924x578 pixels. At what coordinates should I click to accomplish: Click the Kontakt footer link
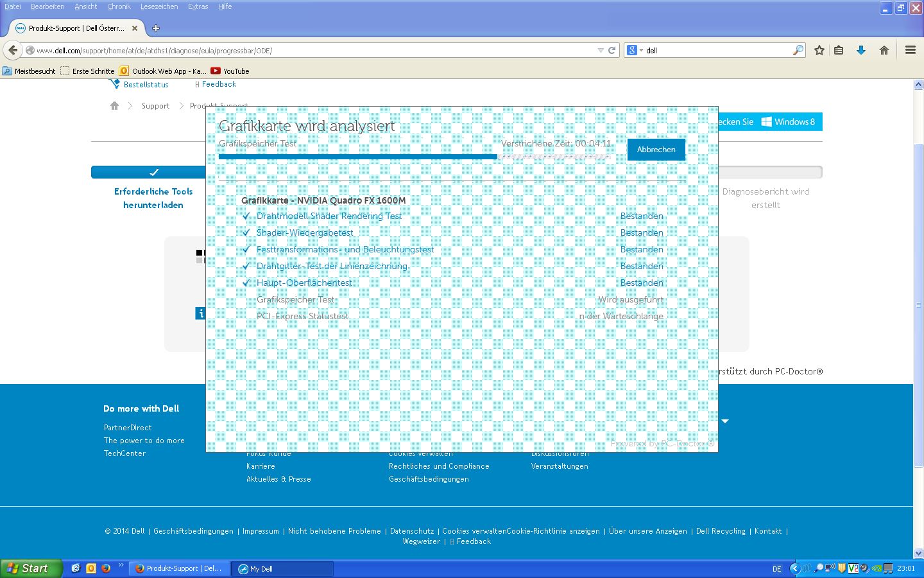[x=768, y=531]
